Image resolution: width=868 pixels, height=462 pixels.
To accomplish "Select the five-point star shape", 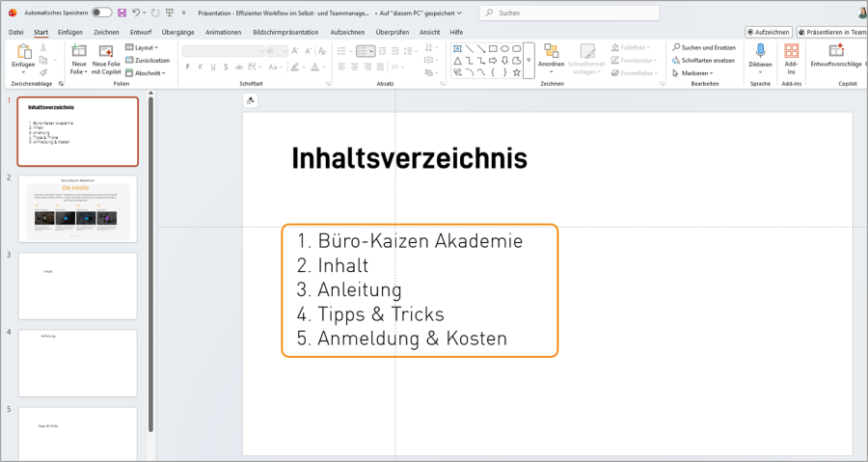I will pyautogui.click(x=517, y=72).
